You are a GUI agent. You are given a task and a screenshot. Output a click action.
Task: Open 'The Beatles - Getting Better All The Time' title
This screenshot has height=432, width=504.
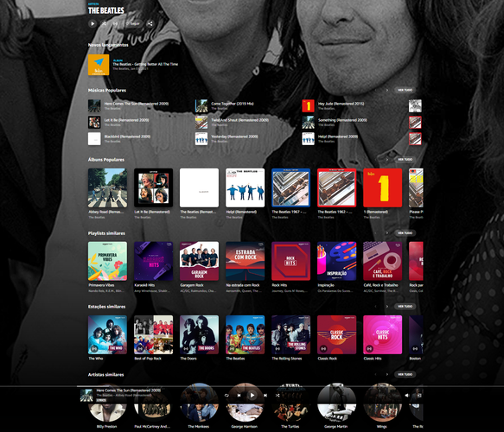[x=145, y=64]
